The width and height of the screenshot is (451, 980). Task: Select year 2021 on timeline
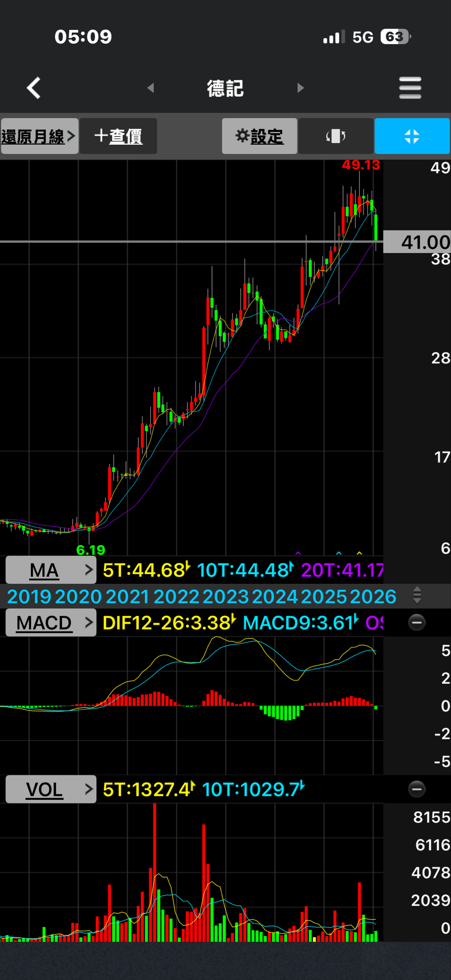tap(128, 596)
